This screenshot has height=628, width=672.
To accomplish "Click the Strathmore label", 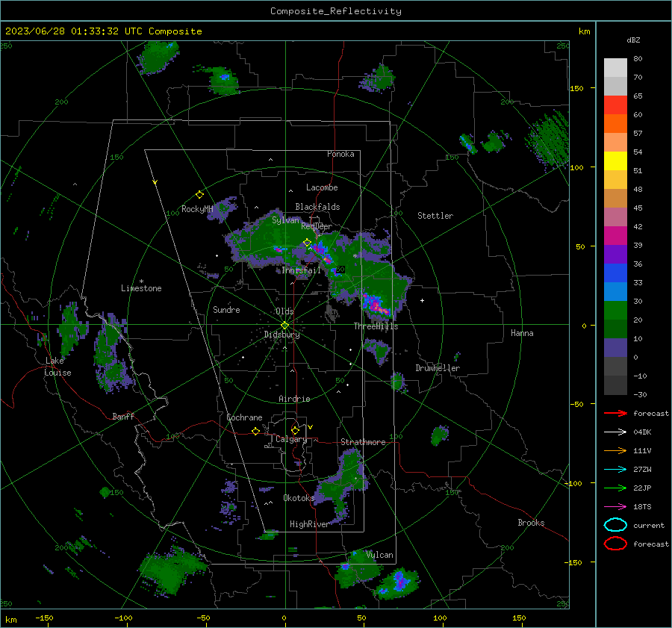I will pyautogui.click(x=363, y=442).
